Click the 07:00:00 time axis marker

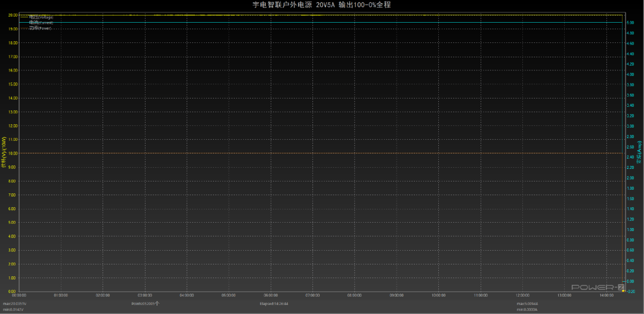313,295
